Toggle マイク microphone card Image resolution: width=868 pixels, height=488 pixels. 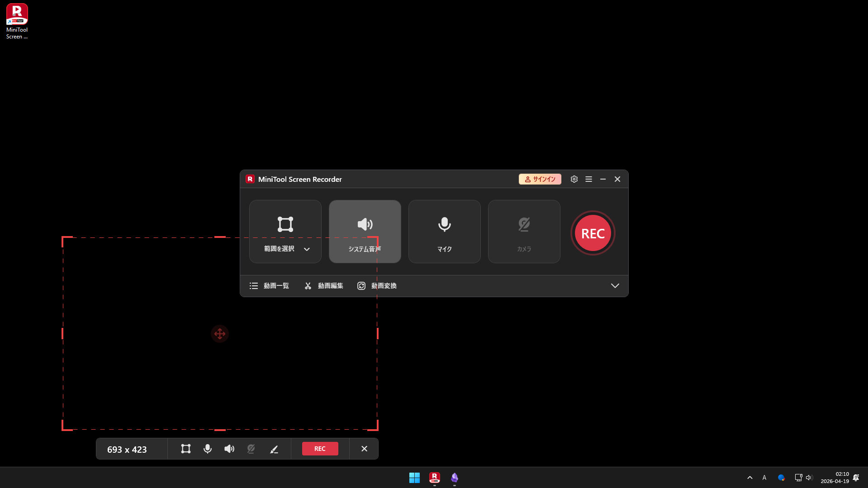point(444,231)
